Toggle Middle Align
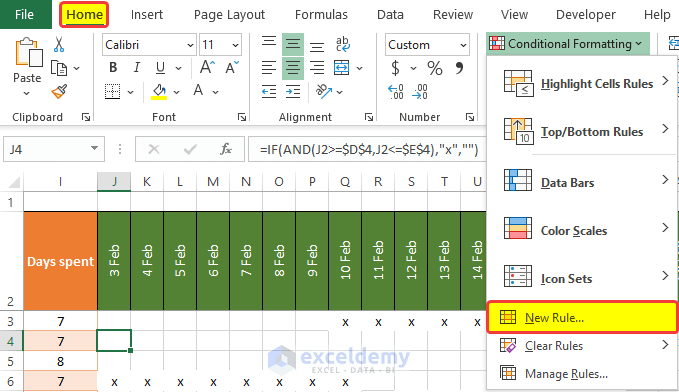This screenshot has width=679, height=392. 293,44
